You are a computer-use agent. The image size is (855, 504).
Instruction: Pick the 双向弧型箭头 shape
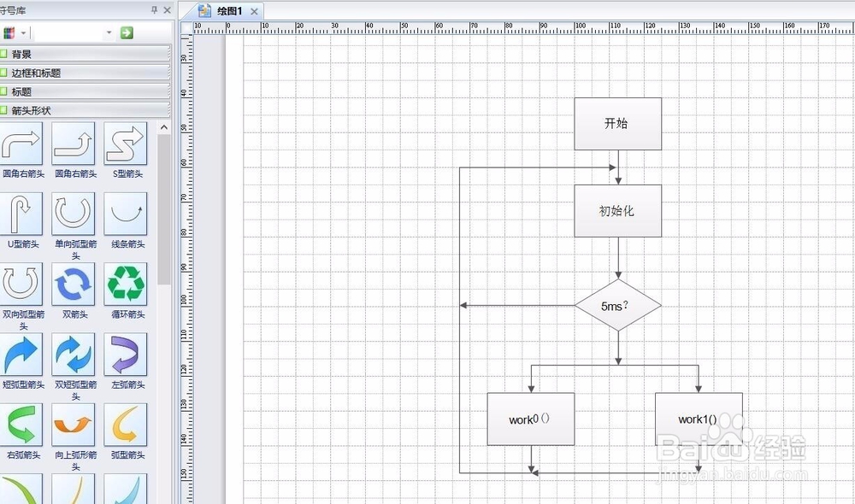(x=21, y=284)
